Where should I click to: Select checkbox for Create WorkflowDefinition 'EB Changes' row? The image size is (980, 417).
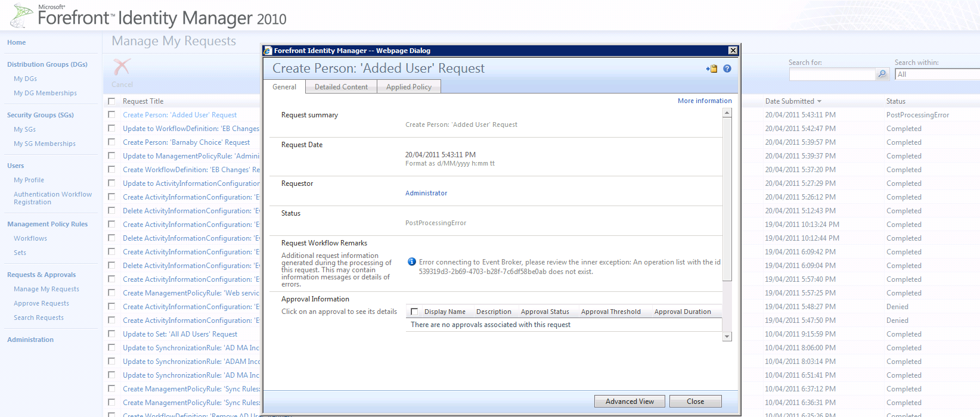111,170
